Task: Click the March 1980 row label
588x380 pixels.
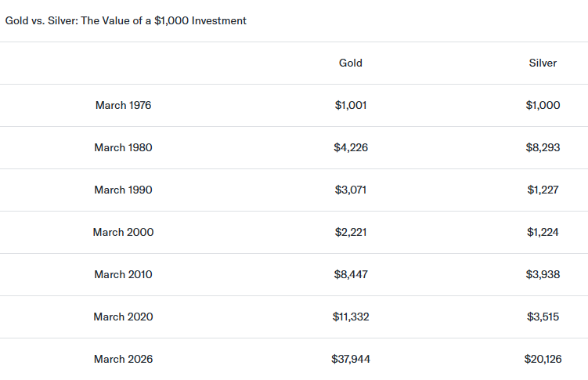Action: (x=123, y=147)
